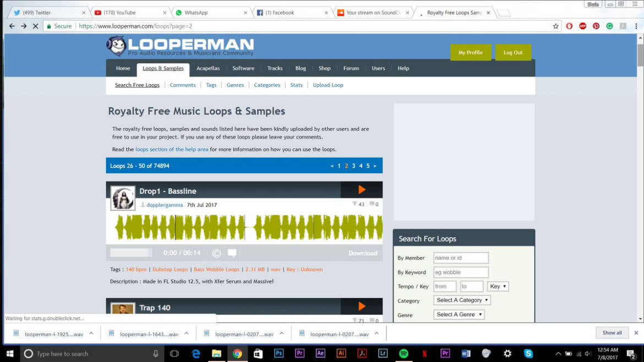This screenshot has width=644, height=362.
Task: Click the Log Out button
Action: (x=513, y=52)
